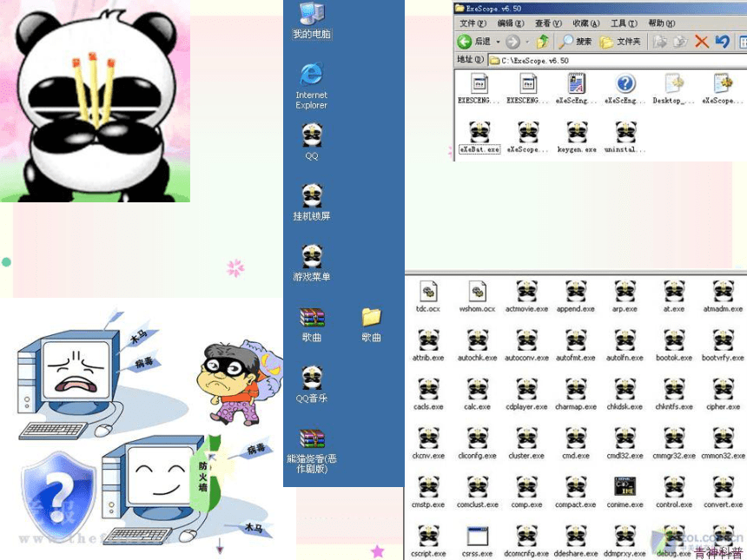Select the cmdl32.exe file
Viewport: 747px width, 560px height.
625,444
